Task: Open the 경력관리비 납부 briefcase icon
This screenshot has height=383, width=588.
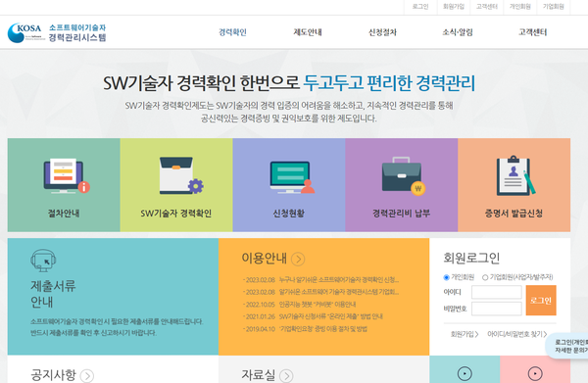Action: pos(403,175)
